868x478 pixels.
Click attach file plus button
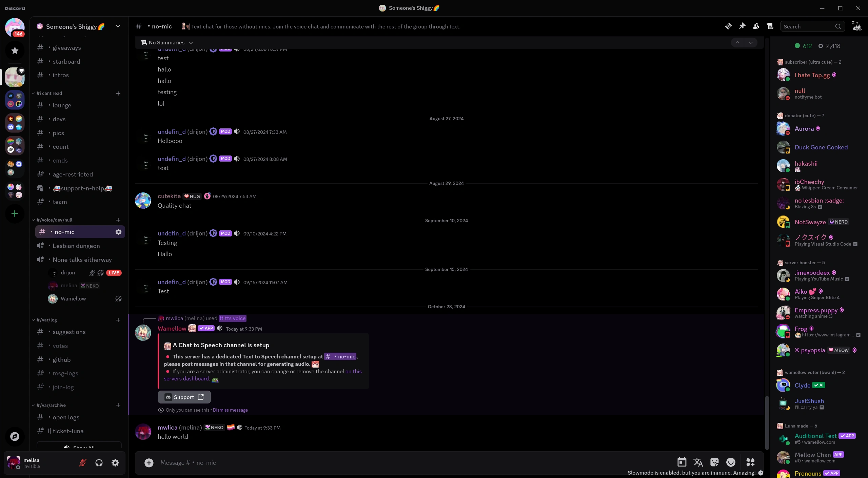click(x=149, y=463)
